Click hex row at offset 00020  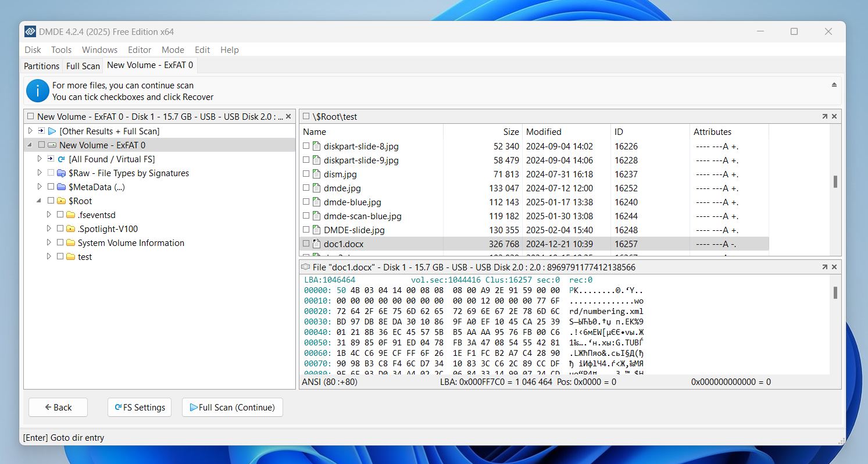click(x=474, y=311)
